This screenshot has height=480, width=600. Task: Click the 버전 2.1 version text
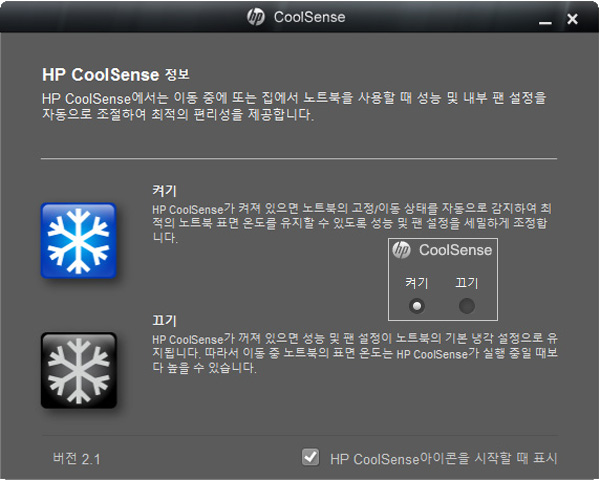77,459
